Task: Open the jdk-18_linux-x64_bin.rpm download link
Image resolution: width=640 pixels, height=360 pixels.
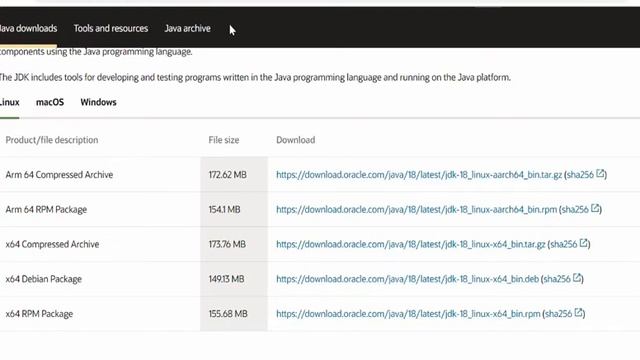Action: [x=408, y=313]
